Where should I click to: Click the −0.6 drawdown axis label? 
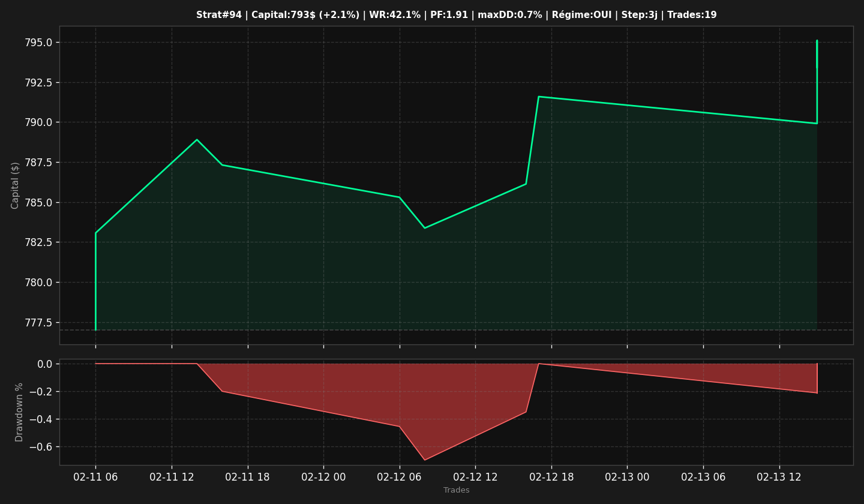click(x=41, y=447)
